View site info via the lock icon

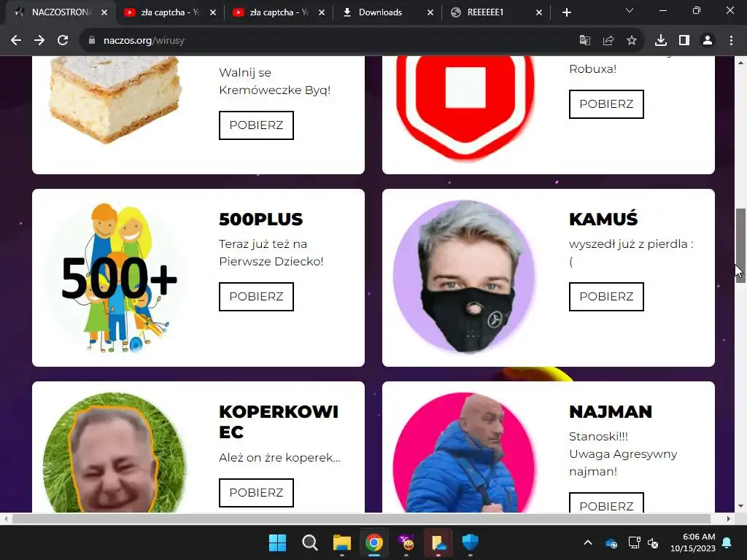point(92,41)
